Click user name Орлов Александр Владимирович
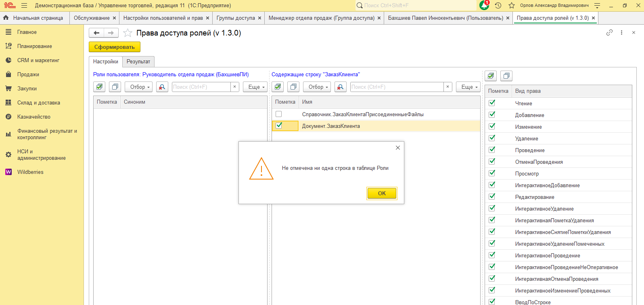 [x=554, y=6]
